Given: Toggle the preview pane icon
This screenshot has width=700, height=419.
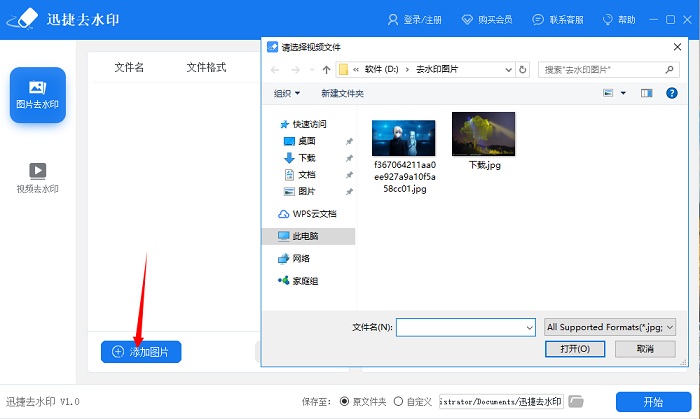Looking at the screenshot, I should [646, 93].
